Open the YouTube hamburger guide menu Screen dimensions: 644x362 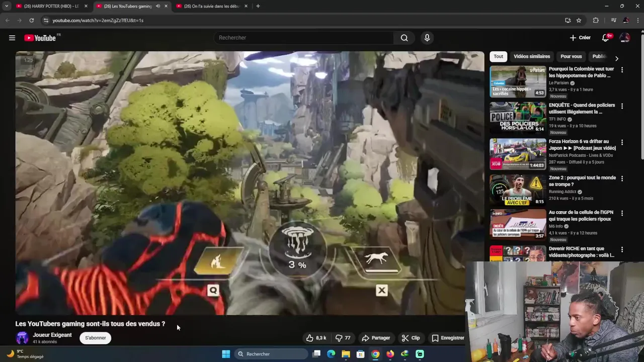[x=12, y=38]
